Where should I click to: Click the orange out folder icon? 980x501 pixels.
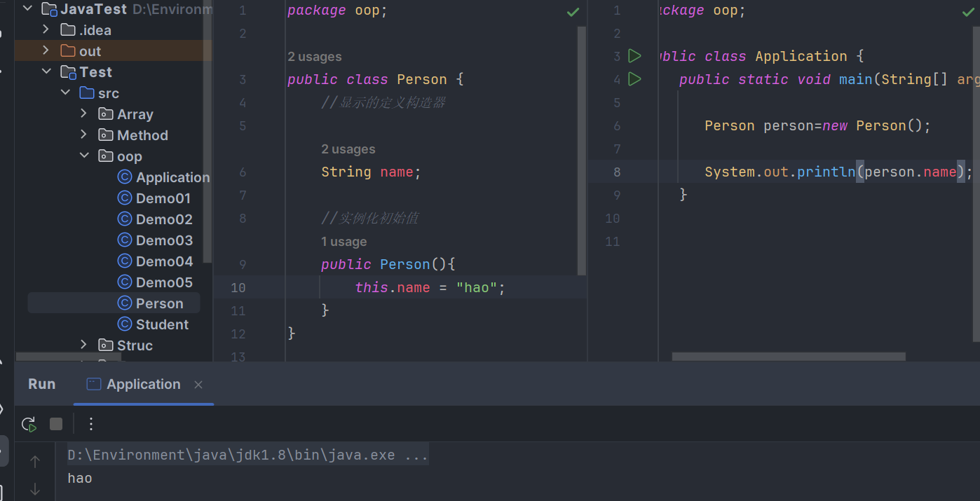[68, 51]
